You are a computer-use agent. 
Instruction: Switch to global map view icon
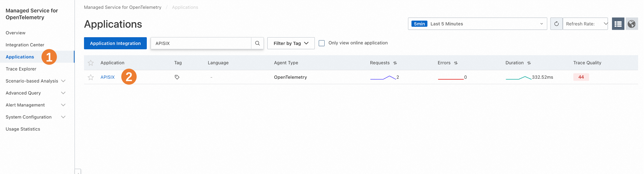(x=632, y=24)
